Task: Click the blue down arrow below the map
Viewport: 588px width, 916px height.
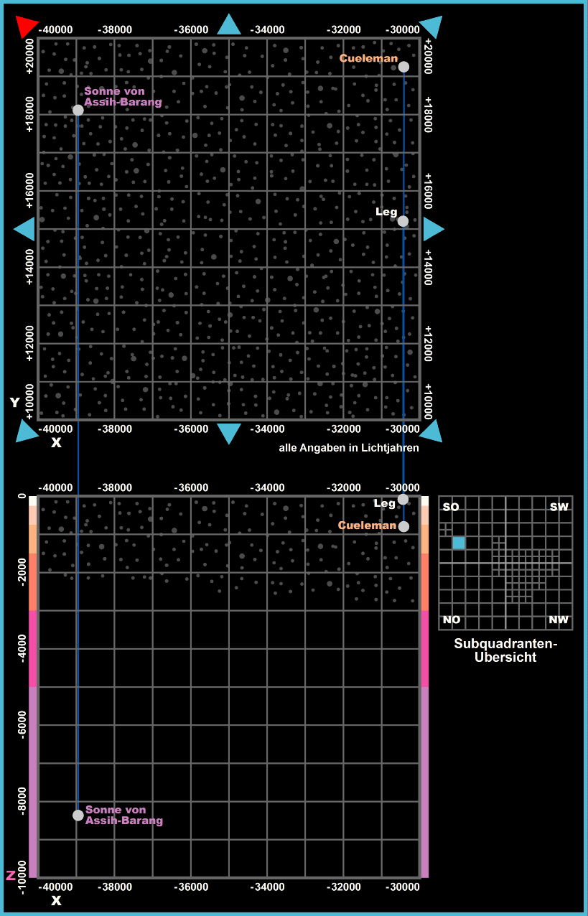Action: point(229,433)
